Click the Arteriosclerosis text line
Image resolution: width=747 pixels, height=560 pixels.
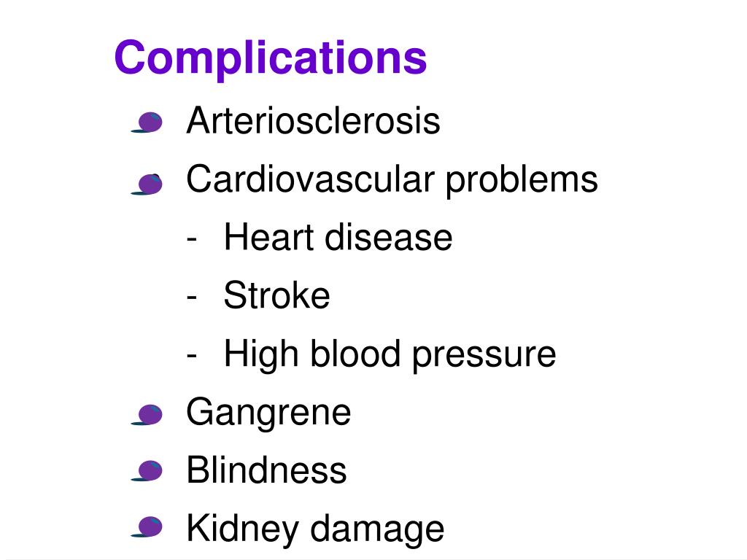(x=314, y=120)
